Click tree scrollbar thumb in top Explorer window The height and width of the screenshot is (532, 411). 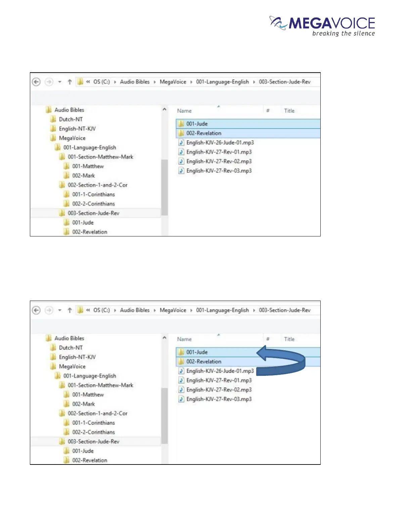(x=165, y=187)
